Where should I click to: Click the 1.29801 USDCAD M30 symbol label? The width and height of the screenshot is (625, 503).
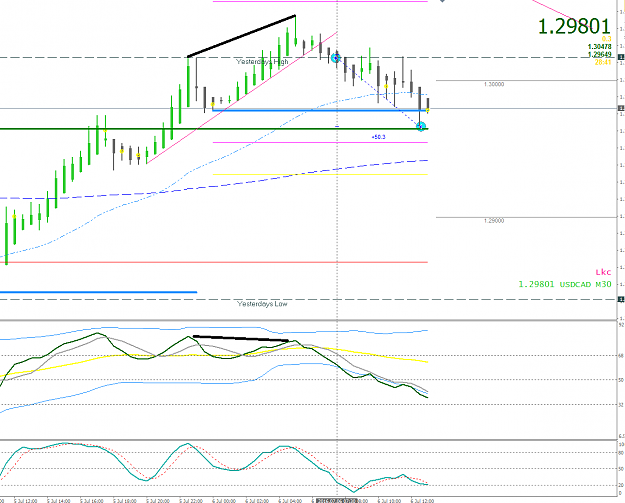pos(564,285)
